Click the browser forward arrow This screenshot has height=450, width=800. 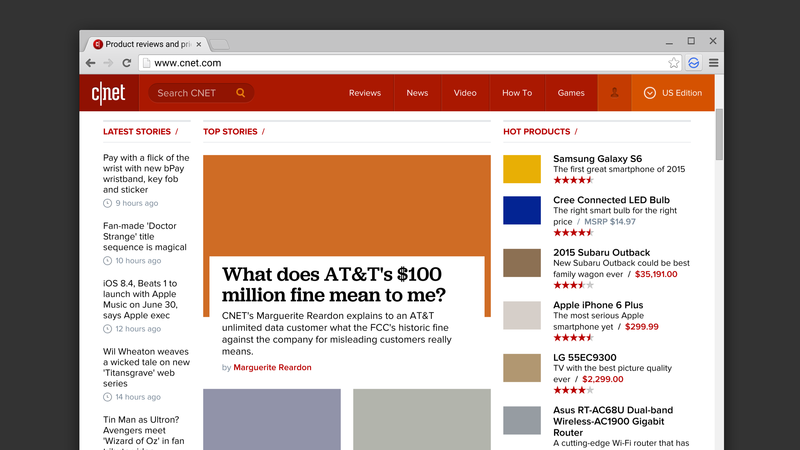tap(108, 63)
